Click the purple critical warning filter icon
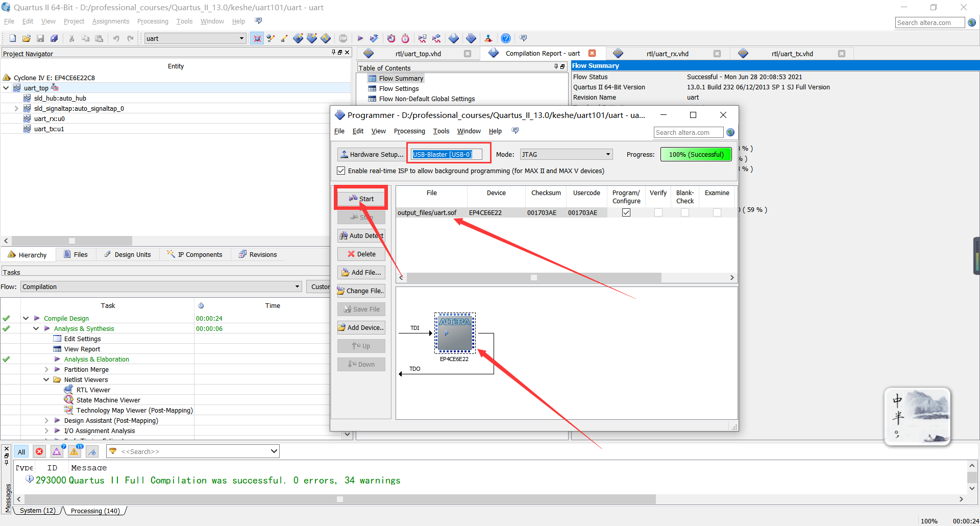 click(57, 451)
